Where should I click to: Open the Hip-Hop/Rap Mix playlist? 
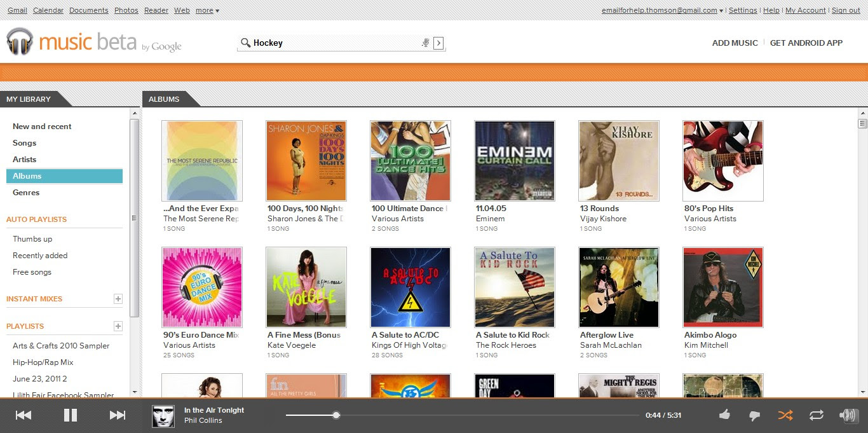(43, 362)
